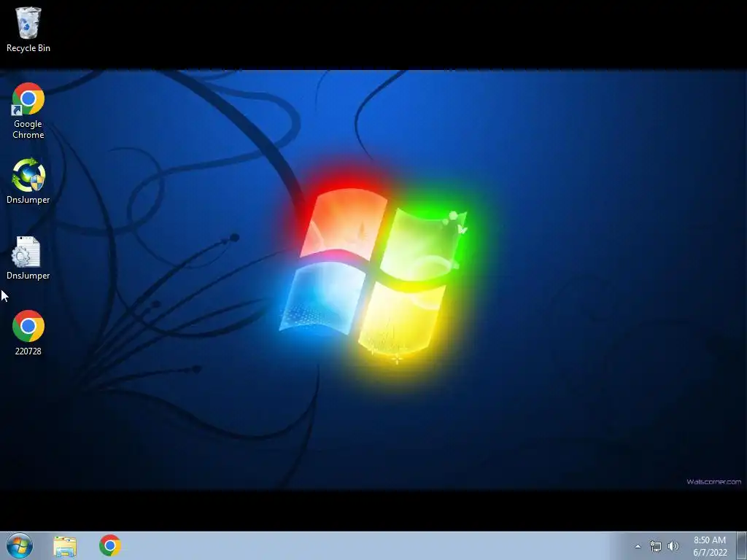This screenshot has width=747, height=560.
Task: Select the Recycle Bin desktop icon
Action: [x=28, y=29]
